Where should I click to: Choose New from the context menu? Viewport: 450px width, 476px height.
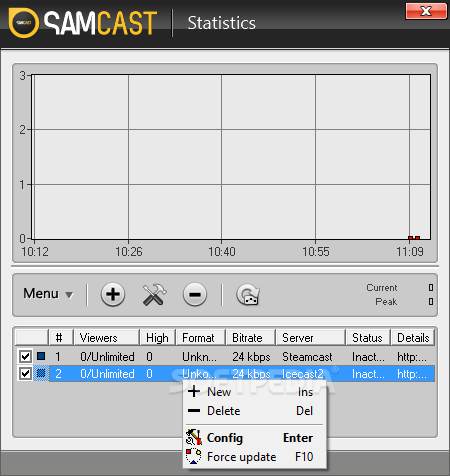255,392
